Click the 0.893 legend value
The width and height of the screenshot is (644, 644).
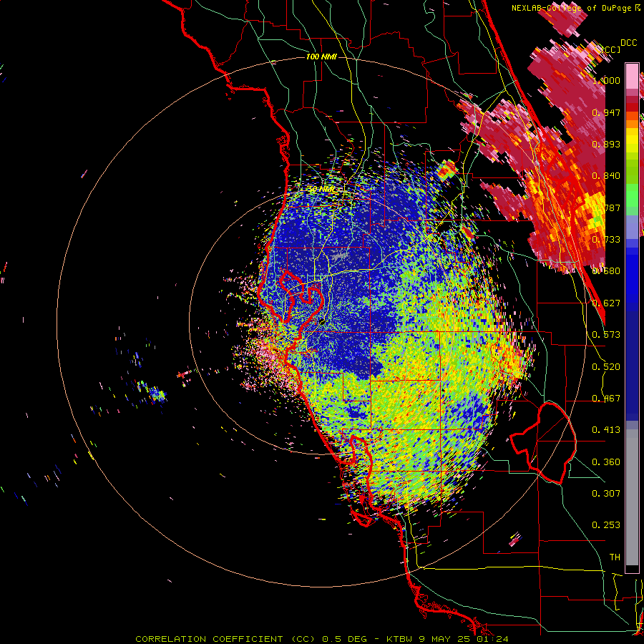point(606,144)
